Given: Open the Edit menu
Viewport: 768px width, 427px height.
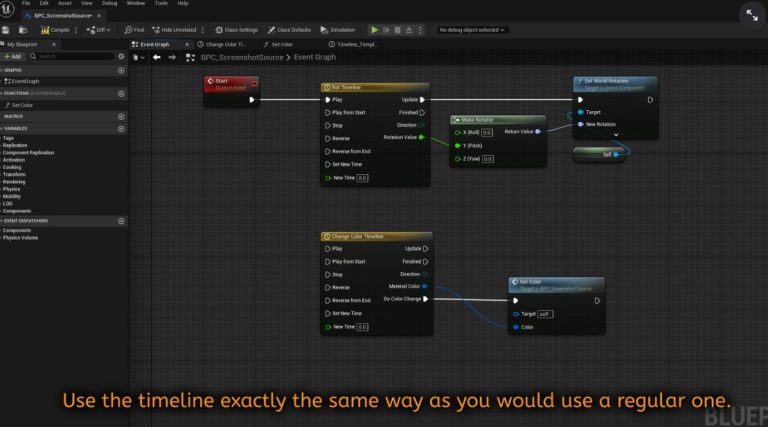Looking at the screenshot, I should [44, 3].
